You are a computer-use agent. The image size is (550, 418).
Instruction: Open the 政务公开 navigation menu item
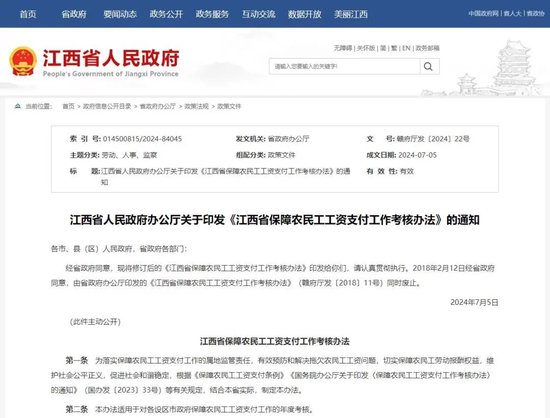click(x=166, y=14)
